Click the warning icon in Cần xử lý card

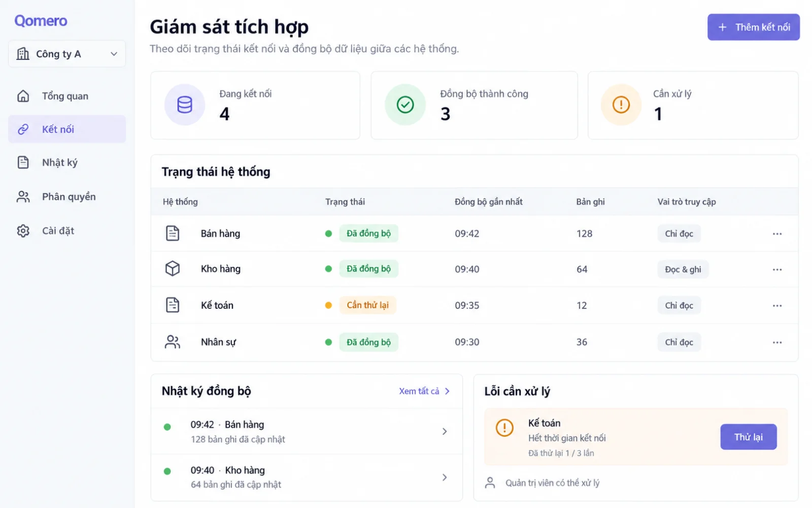click(621, 105)
